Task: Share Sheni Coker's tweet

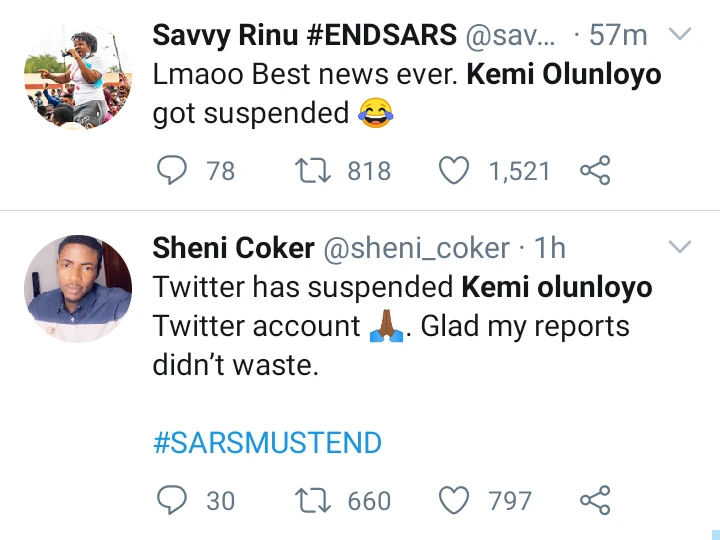Action: [x=595, y=499]
